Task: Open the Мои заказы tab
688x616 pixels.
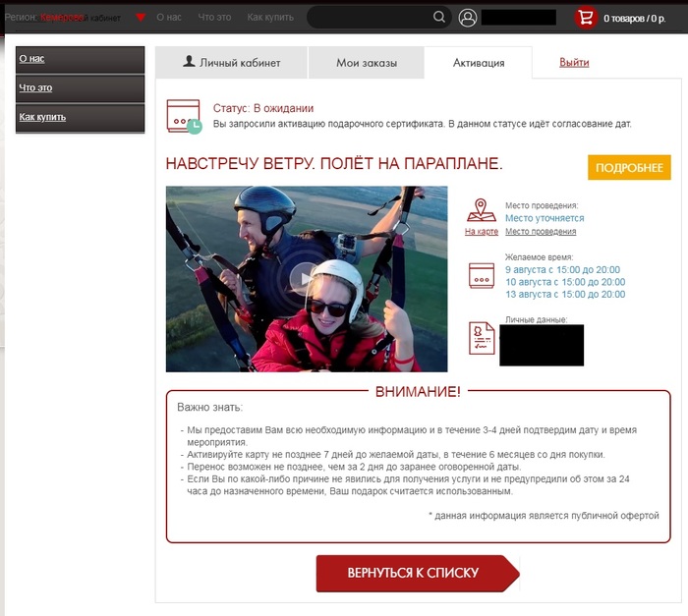Action: pos(367,63)
